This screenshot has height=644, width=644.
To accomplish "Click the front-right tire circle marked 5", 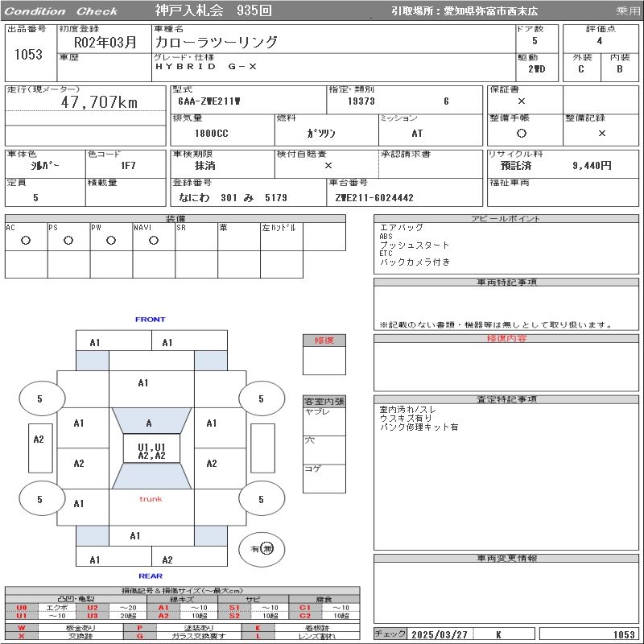I will (261, 398).
